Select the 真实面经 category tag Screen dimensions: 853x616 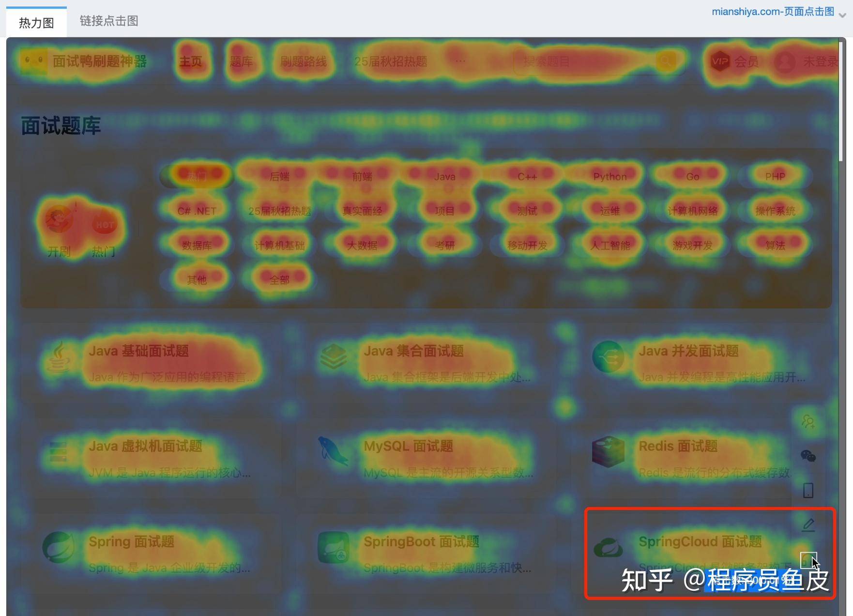tap(362, 211)
